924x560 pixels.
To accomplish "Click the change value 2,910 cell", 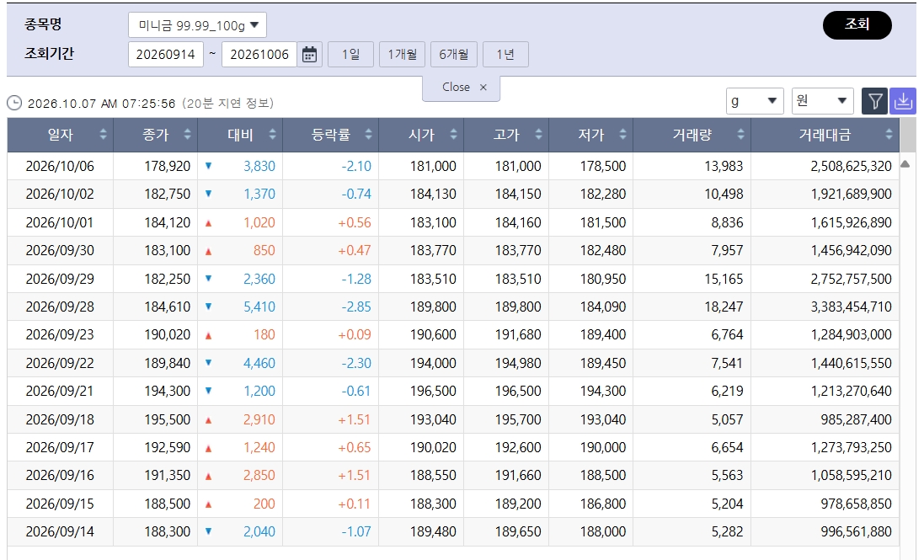I will [240, 419].
